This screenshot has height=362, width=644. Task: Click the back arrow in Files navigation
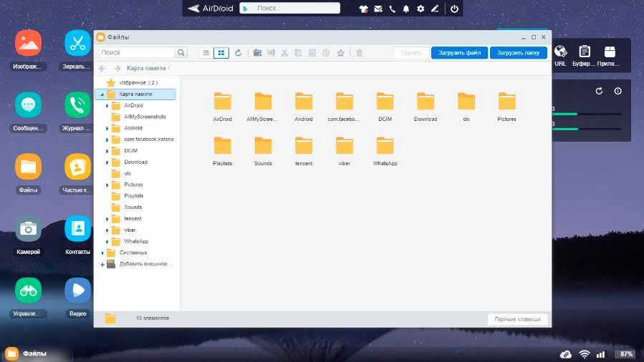102,69
